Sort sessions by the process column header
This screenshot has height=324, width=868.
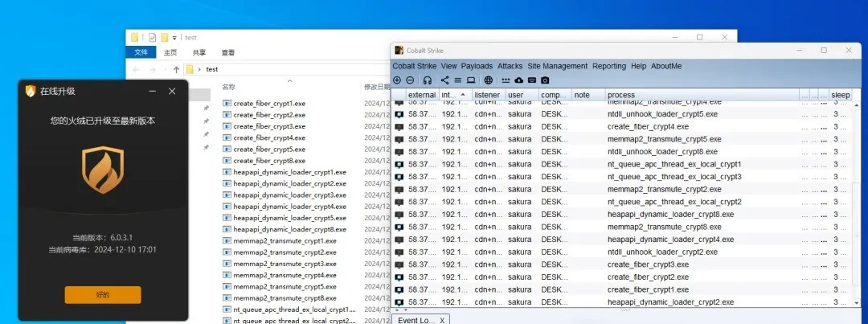(x=702, y=95)
